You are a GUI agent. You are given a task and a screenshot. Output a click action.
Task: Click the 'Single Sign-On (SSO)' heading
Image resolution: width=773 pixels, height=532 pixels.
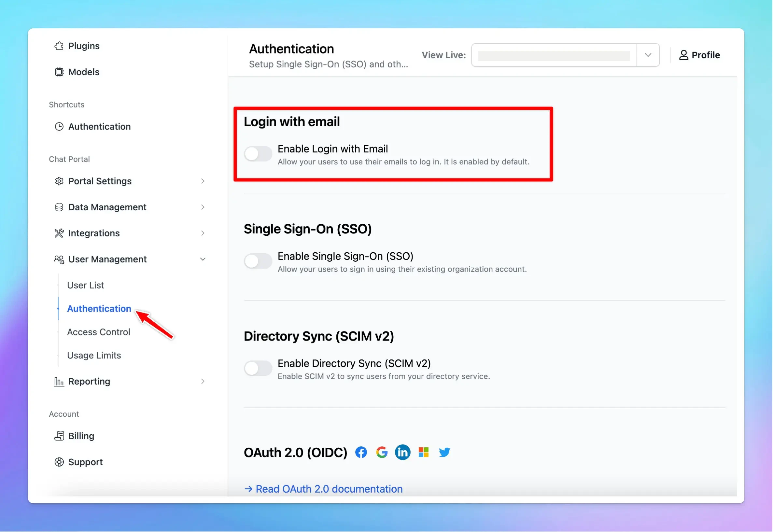[x=308, y=229]
